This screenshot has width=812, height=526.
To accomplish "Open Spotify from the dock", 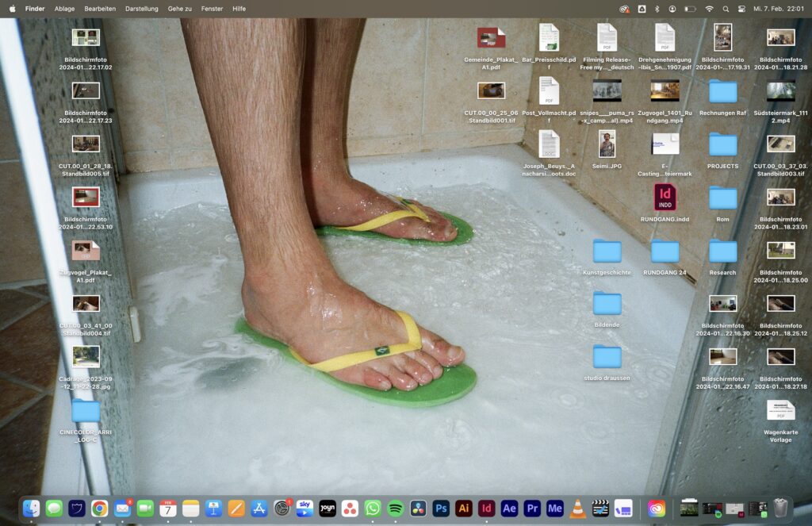I will pyautogui.click(x=396, y=509).
